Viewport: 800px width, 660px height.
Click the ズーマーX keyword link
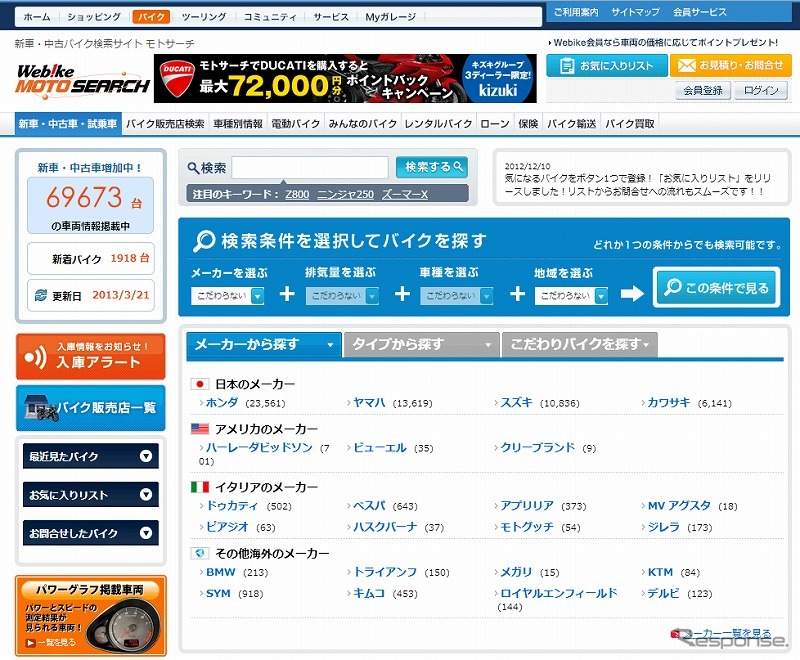405,194
